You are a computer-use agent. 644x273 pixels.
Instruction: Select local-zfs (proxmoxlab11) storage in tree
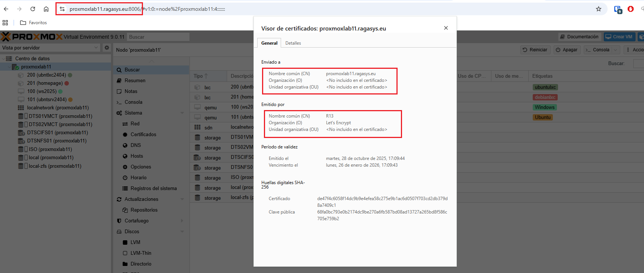coord(55,166)
